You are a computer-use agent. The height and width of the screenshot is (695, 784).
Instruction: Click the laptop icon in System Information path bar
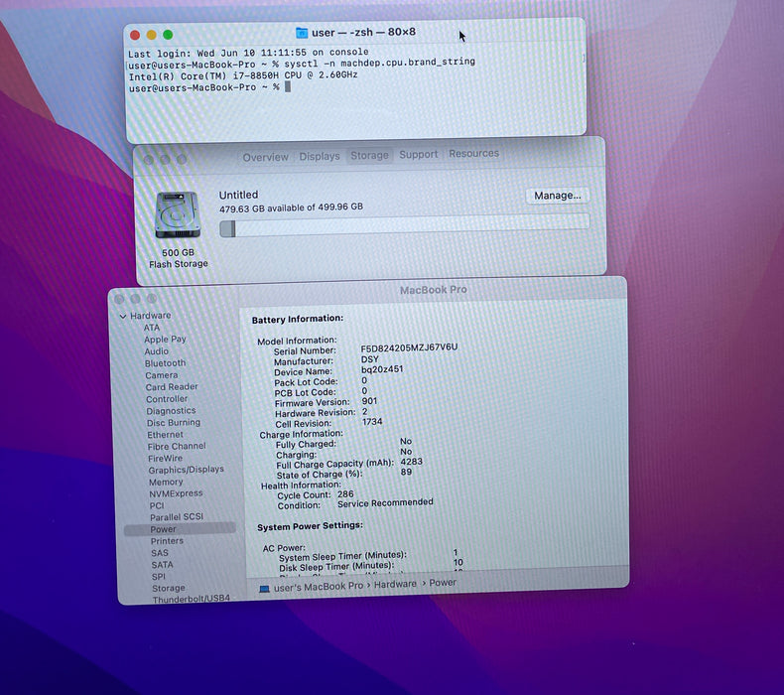point(264,589)
